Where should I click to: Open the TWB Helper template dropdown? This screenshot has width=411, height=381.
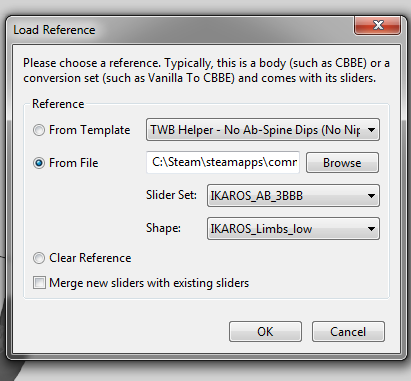coord(263,130)
